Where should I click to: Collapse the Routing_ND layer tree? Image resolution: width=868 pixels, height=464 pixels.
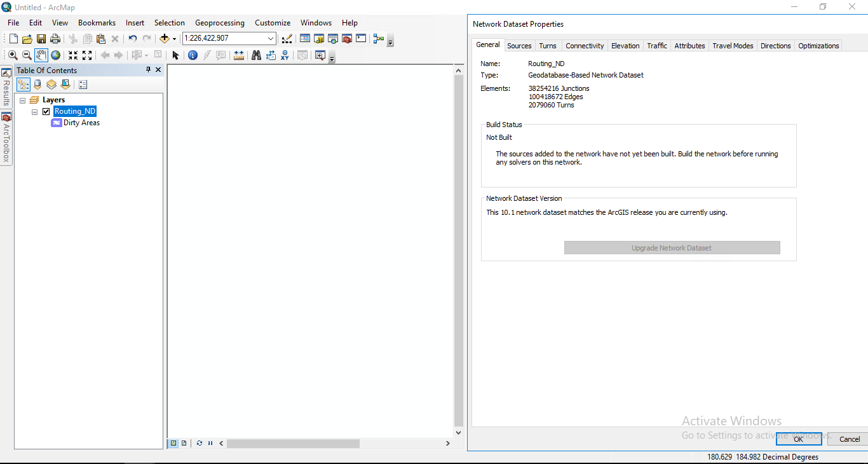[x=34, y=112]
